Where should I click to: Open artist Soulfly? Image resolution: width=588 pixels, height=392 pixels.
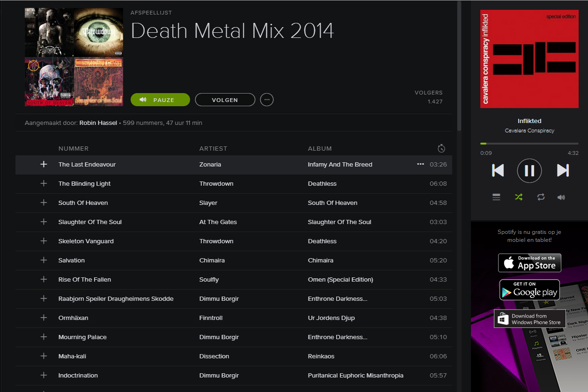pos(209,279)
